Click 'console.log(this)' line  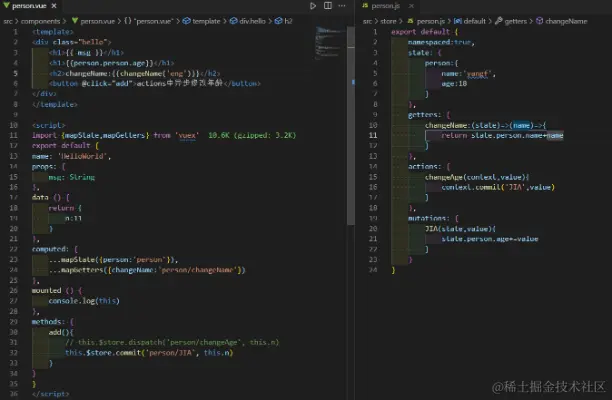pyautogui.click(x=84, y=301)
